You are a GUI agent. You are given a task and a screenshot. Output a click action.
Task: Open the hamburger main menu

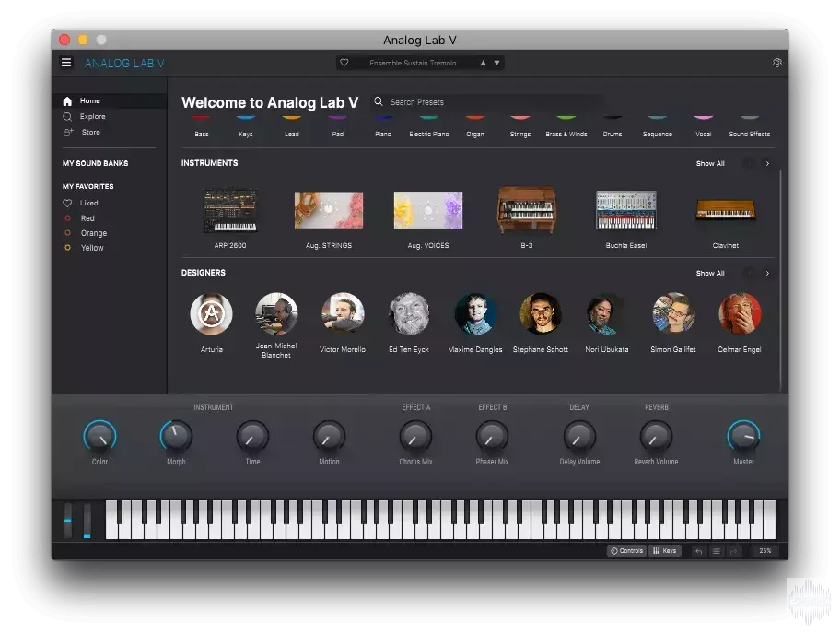pyautogui.click(x=66, y=63)
